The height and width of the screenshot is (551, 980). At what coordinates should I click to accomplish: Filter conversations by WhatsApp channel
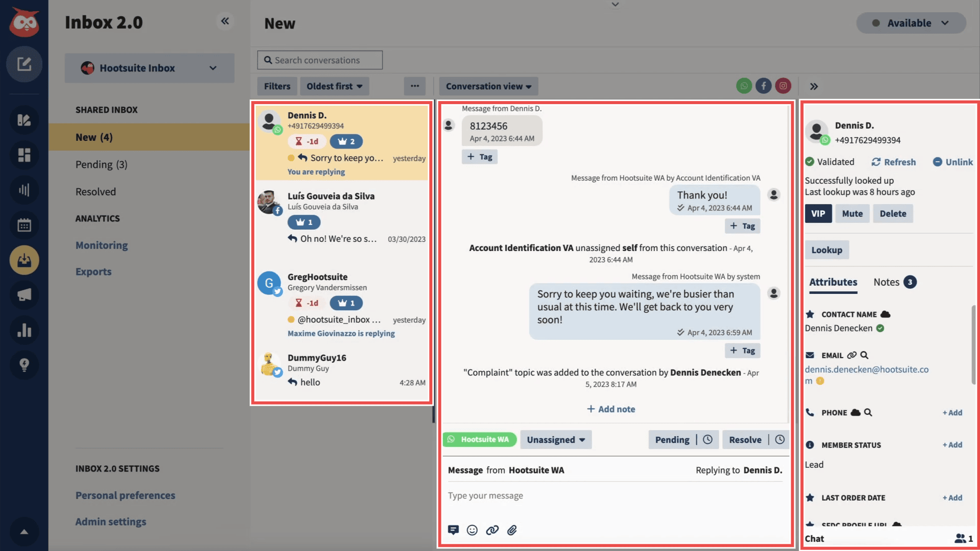744,86
